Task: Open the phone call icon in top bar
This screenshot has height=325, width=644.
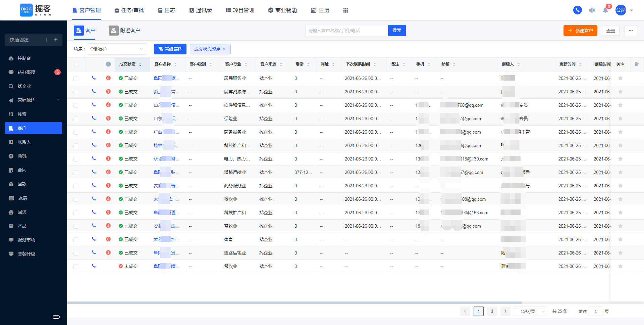Action: (577, 10)
